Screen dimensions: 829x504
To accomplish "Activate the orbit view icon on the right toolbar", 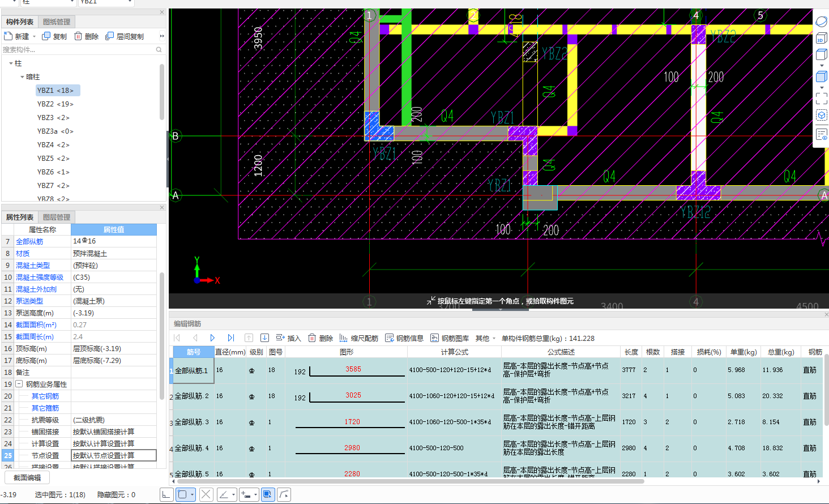I will pos(822,22).
